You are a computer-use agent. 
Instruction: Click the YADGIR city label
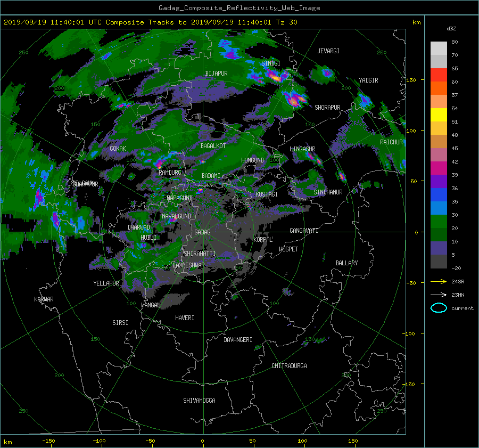(368, 80)
